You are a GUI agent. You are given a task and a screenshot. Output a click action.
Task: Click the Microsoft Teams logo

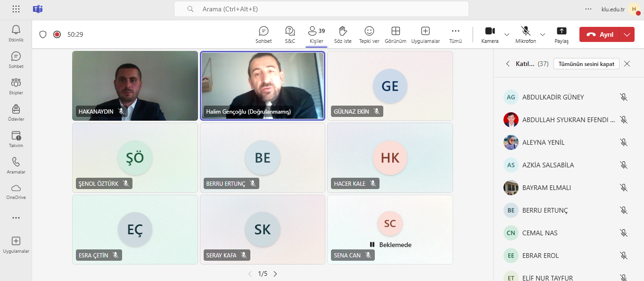point(38,9)
